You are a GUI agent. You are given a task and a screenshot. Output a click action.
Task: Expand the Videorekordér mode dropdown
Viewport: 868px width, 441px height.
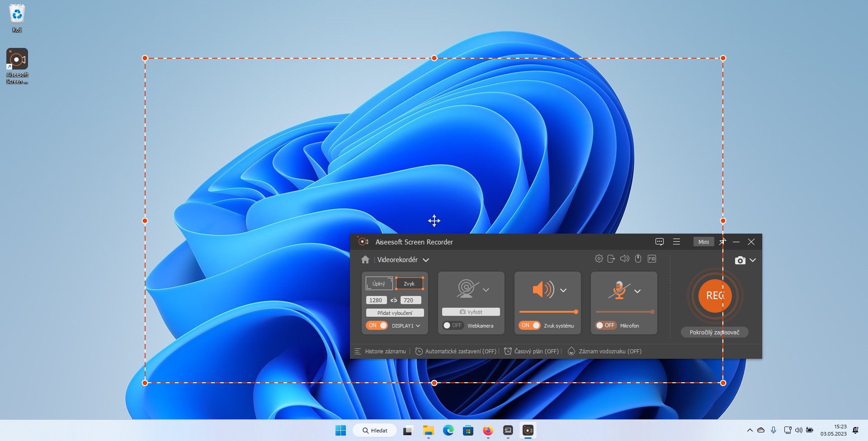tap(426, 260)
